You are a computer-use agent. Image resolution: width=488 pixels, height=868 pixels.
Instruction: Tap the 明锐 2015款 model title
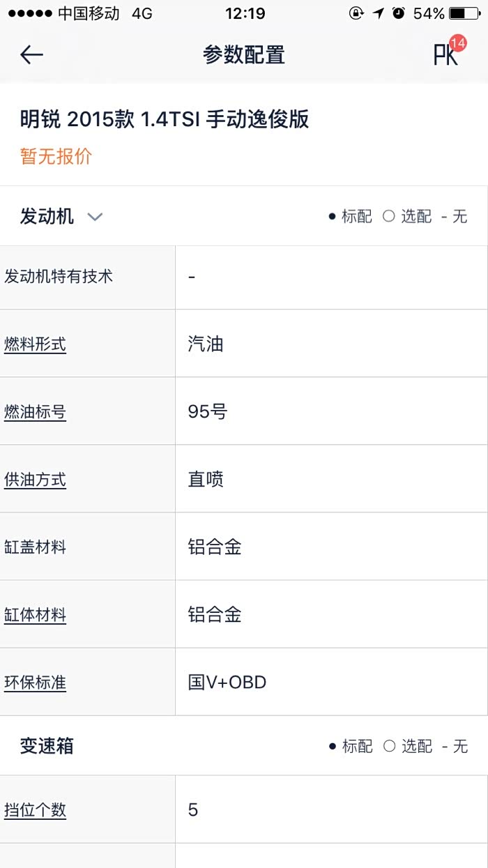[165, 120]
